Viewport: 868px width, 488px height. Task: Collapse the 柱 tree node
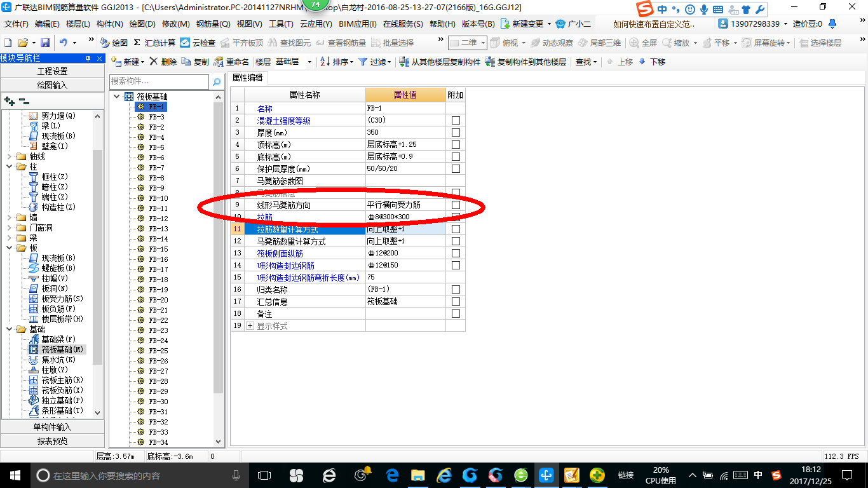click(x=9, y=166)
